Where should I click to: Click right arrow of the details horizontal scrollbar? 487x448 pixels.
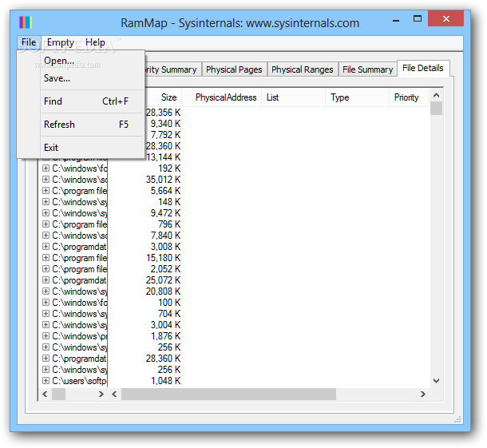click(422, 394)
